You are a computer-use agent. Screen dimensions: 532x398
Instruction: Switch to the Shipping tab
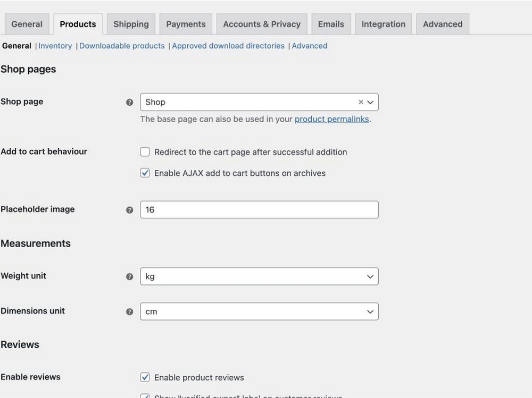click(131, 24)
